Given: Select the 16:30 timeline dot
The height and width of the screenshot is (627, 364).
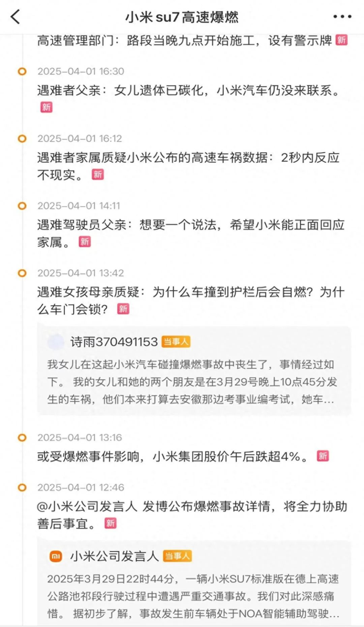Looking at the screenshot, I should [22, 72].
